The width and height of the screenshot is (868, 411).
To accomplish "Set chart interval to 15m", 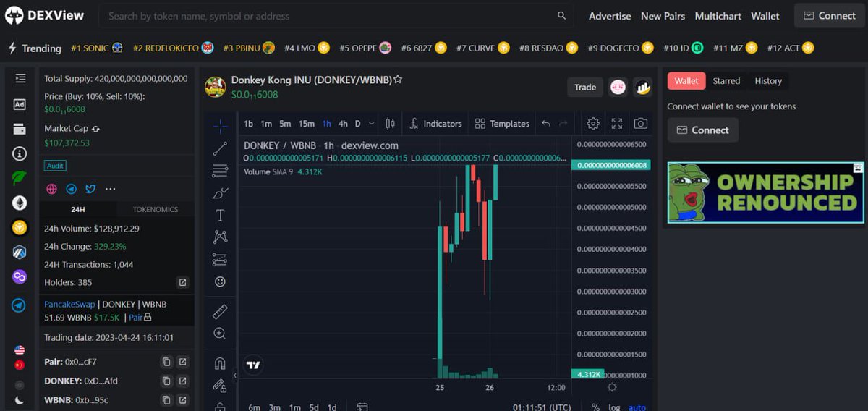I will pyautogui.click(x=307, y=124).
